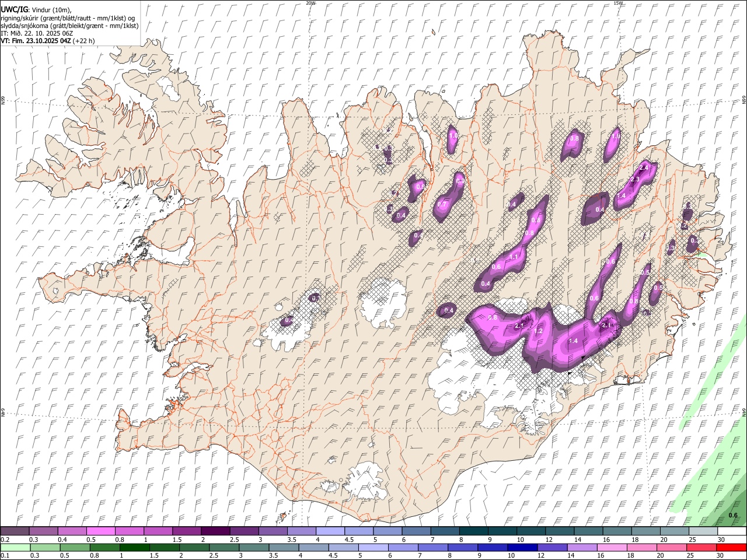Click the 1.2 precipitation value on the map
The height and width of the screenshot is (560, 747).
point(539,331)
